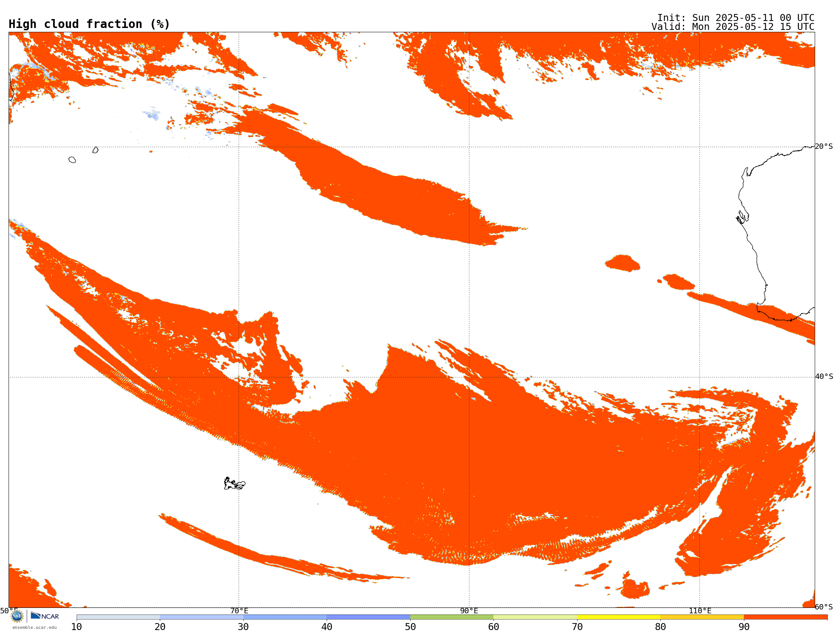Click the 30–40 blue colorbar segment
This screenshot has width=840, height=632.
(285, 617)
